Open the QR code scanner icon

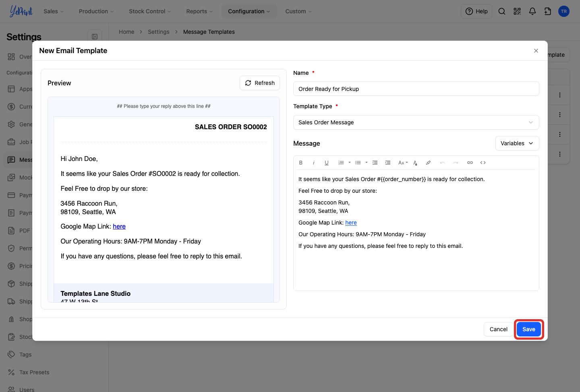(517, 11)
